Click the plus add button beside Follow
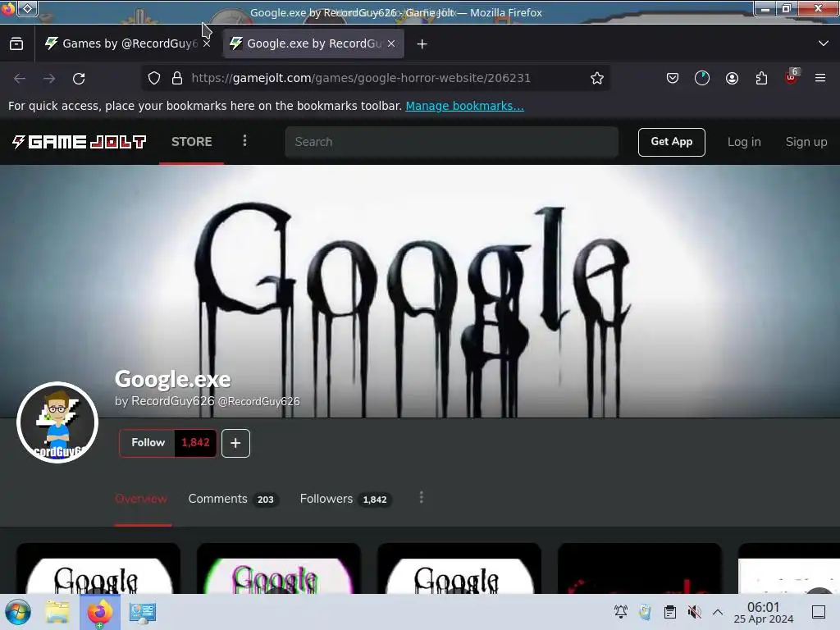This screenshot has height=630, width=840. [x=235, y=443]
